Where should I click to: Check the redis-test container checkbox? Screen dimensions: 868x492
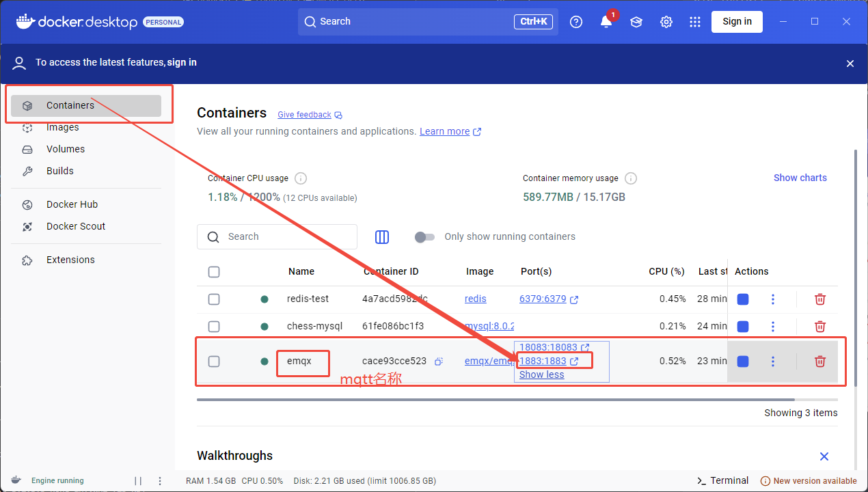pyautogui.click(x=214, y=299)
